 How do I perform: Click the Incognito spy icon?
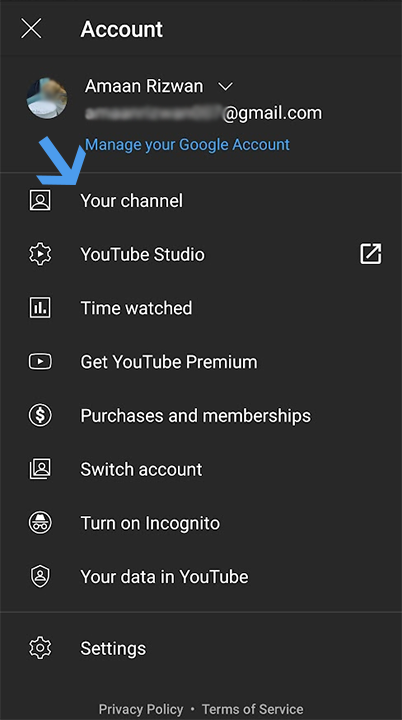tap(40, 523)
